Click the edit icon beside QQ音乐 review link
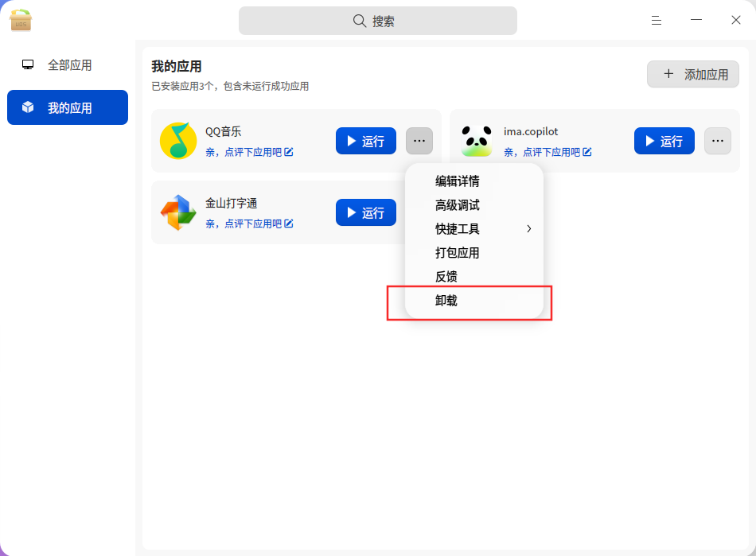This screenshot has height=556, width=756. pos(289,152)
